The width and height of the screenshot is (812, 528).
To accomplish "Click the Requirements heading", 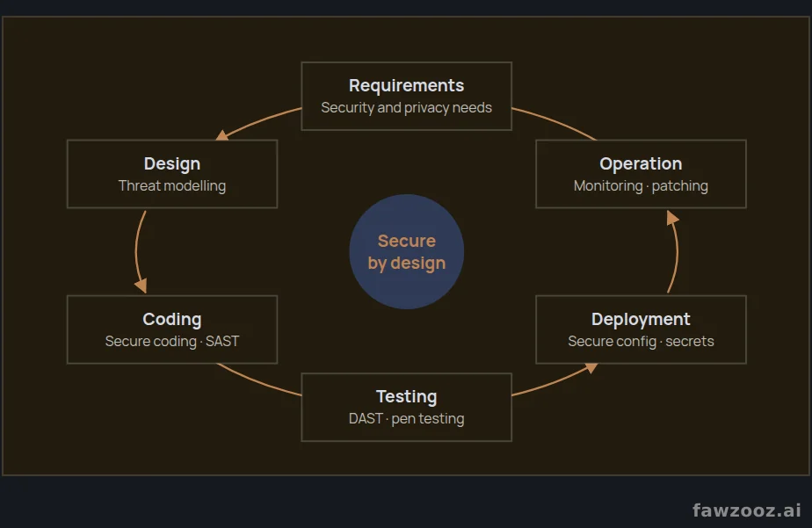I will coord(407,85).
